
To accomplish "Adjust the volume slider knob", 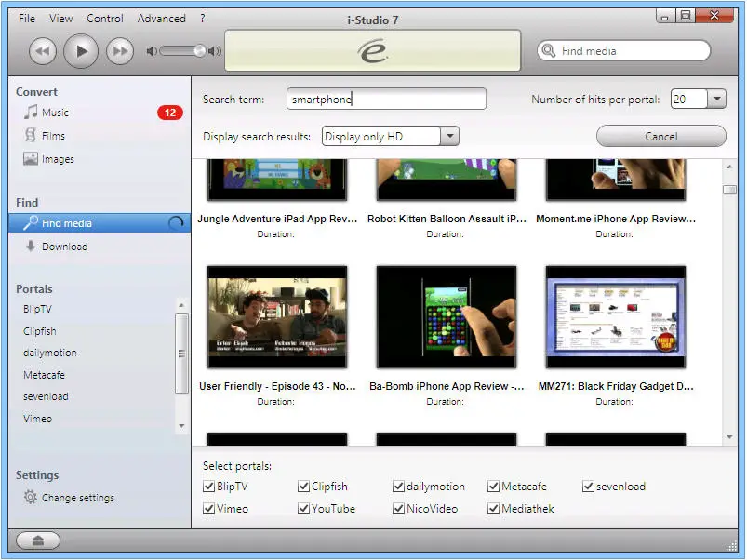I will [x=199, y=51].
